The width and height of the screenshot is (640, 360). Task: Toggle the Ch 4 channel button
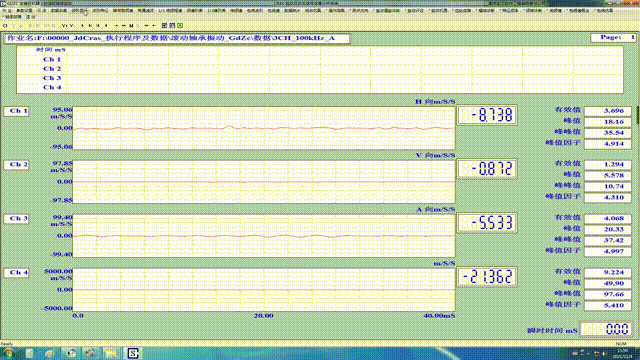pyautogui.click(x=16, y=273)
